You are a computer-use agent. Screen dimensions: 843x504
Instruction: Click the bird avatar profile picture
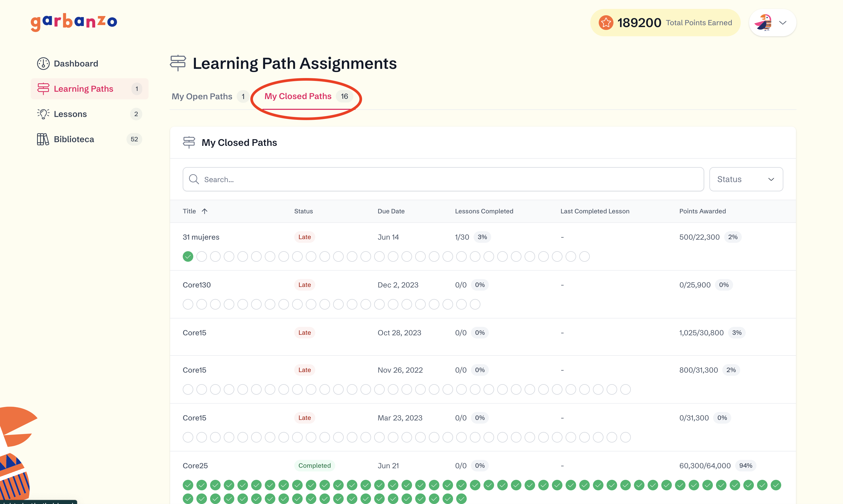coord(763,23)
